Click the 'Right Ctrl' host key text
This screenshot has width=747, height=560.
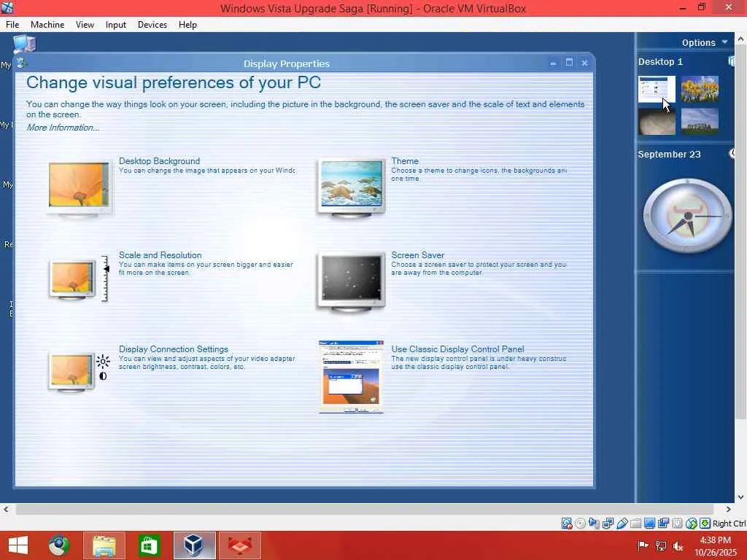click(x=729, y=524)
